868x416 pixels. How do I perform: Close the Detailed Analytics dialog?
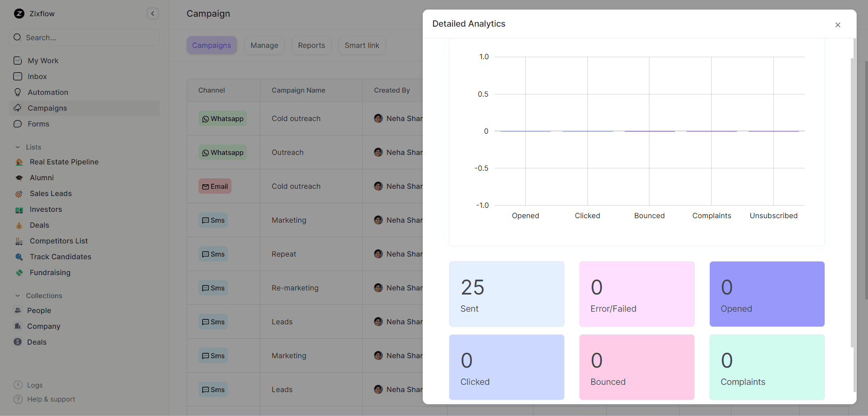pos(838,25)
